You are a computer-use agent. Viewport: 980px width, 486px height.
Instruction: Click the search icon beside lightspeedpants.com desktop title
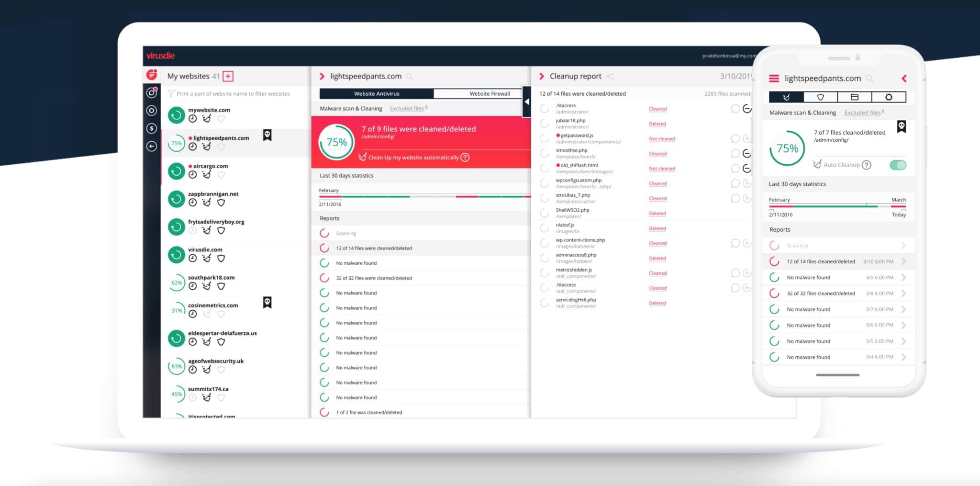[x=410, y=76]
